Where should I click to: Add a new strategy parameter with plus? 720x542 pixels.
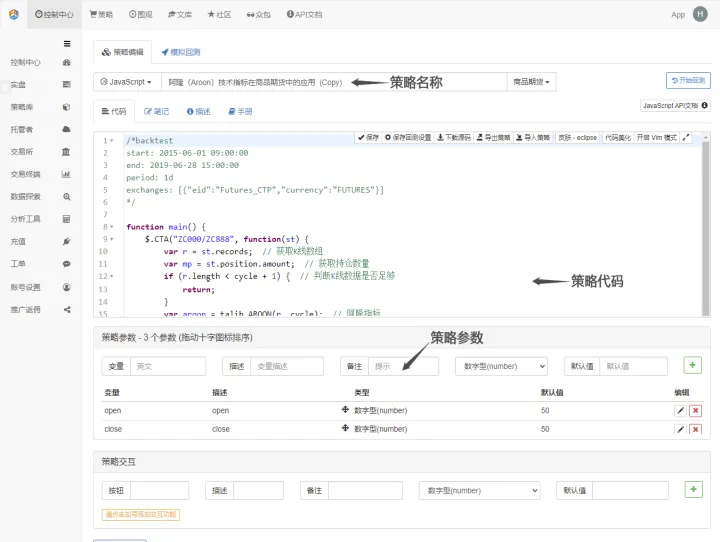coord(692,365)
